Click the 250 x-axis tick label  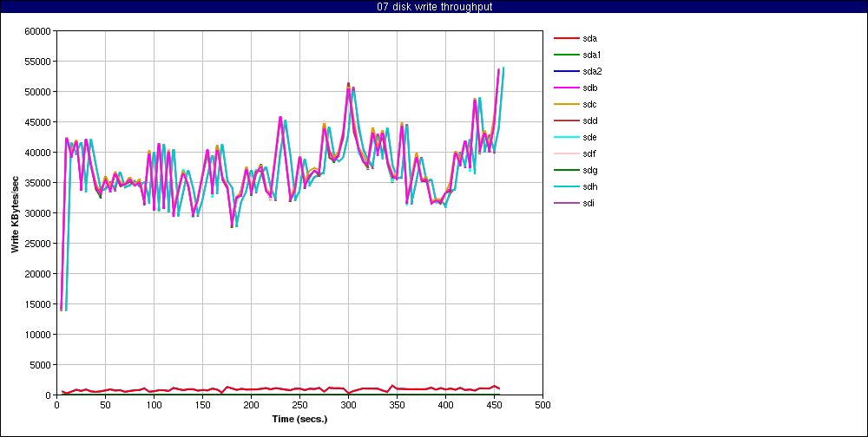point(299,405)
